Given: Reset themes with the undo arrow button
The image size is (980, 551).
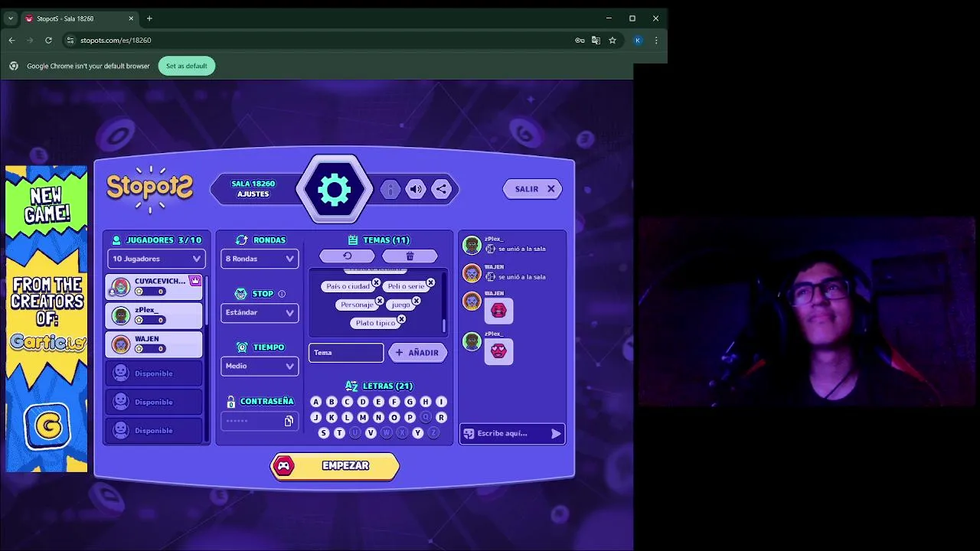Looking at the screenshot, I should [348, 256].
